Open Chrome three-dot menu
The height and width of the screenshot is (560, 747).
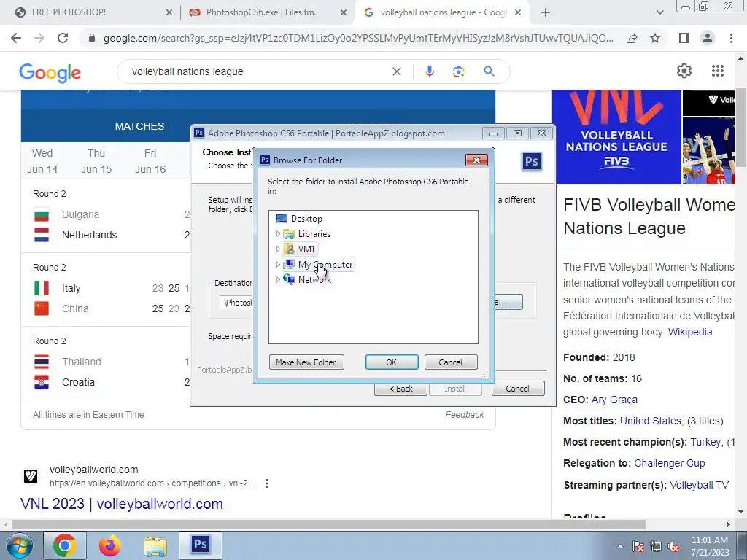point(731,38)
